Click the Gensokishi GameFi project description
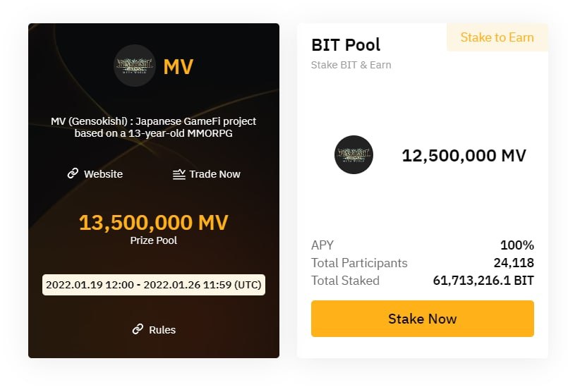This screenshot has height=392, width=568. click(x=154, y=127)
